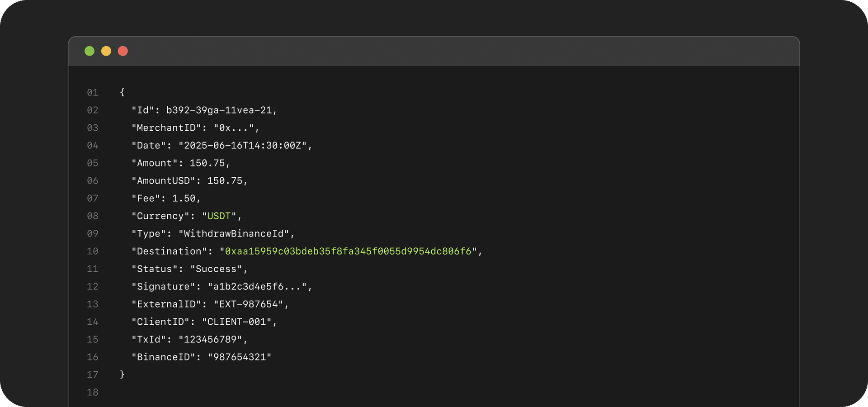Click the "Status" key name
Image resolution: width=868 pixels, height=407 pixels.
155,269
